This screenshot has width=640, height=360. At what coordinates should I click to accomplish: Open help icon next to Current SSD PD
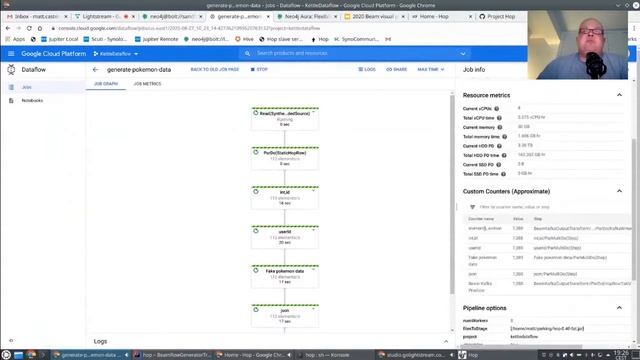coord(498,165)
